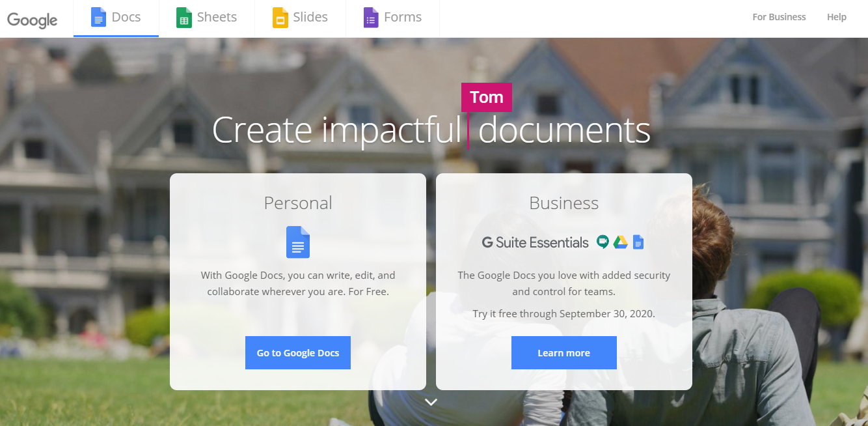Open the For Business link
The image size is (868, 426).
click(779, 17)
